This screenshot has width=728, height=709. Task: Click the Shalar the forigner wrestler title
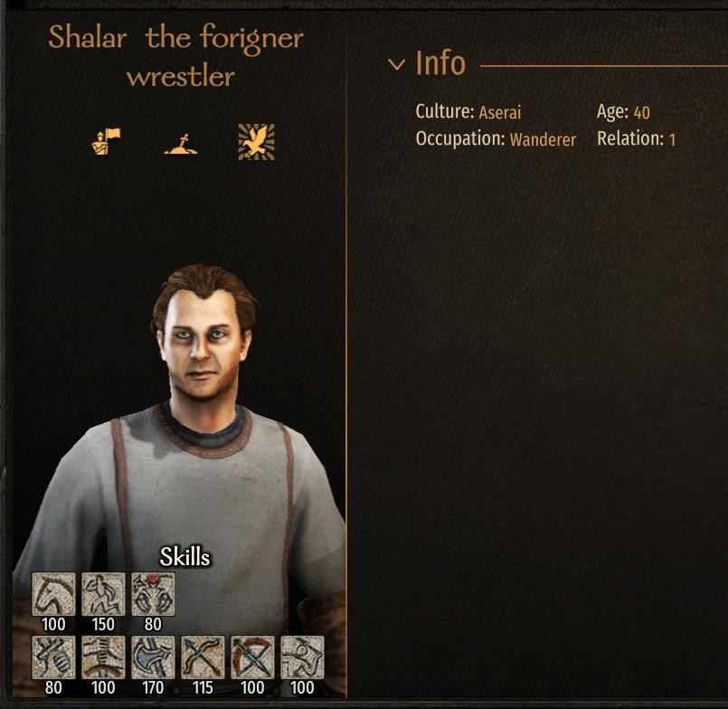(176, 56)
